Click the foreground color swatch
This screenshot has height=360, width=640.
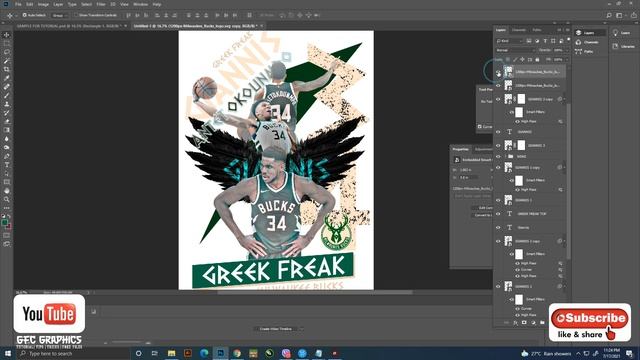pos(5,223)
